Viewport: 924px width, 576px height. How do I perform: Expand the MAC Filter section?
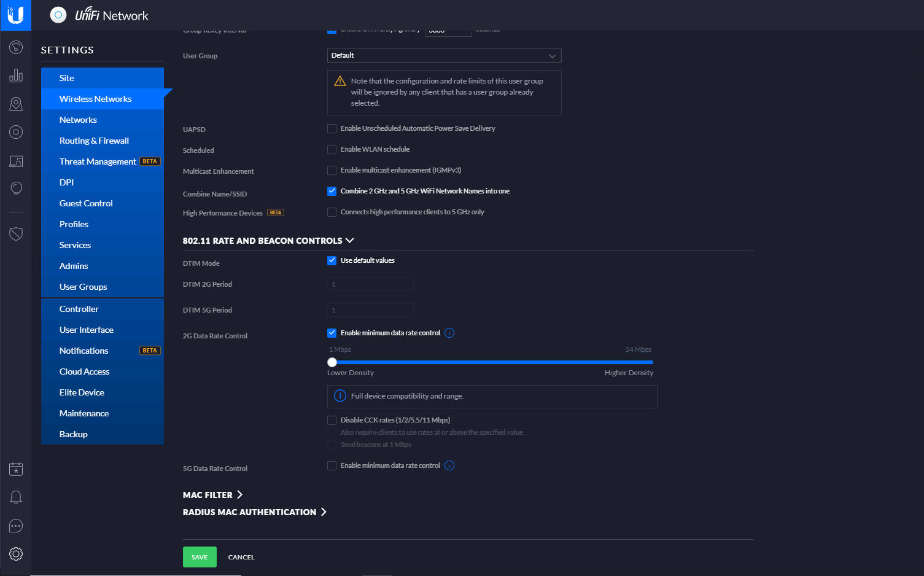[x=212, y=495]
